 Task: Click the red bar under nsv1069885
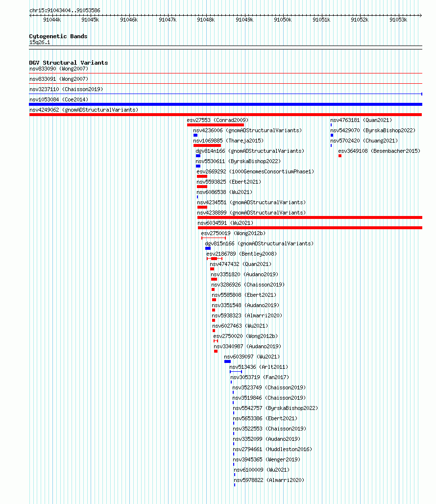(207, 145)
